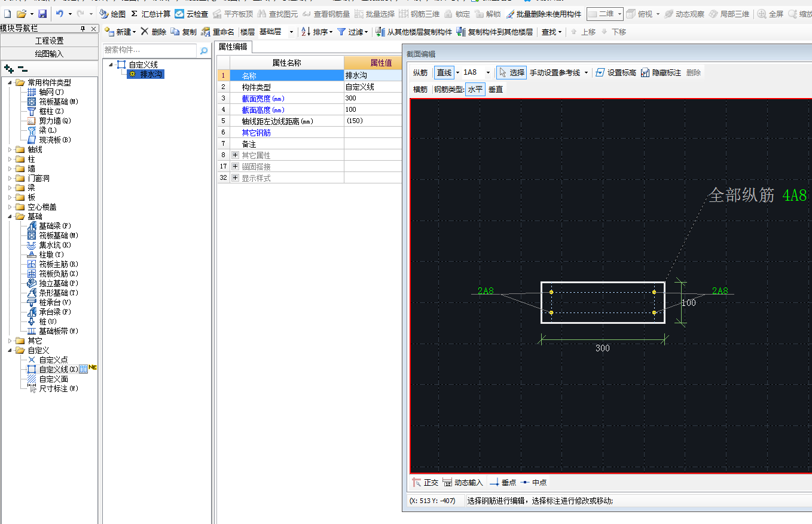Click the undo arrow icon
Screen dimensions: 812x524
(60, 14)
